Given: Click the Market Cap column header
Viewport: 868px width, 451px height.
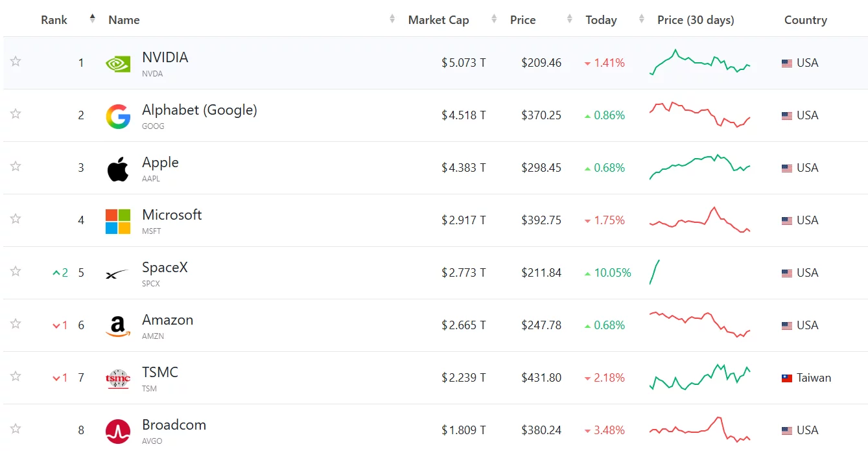Looking at the screenshot, I should click(438, 20).
